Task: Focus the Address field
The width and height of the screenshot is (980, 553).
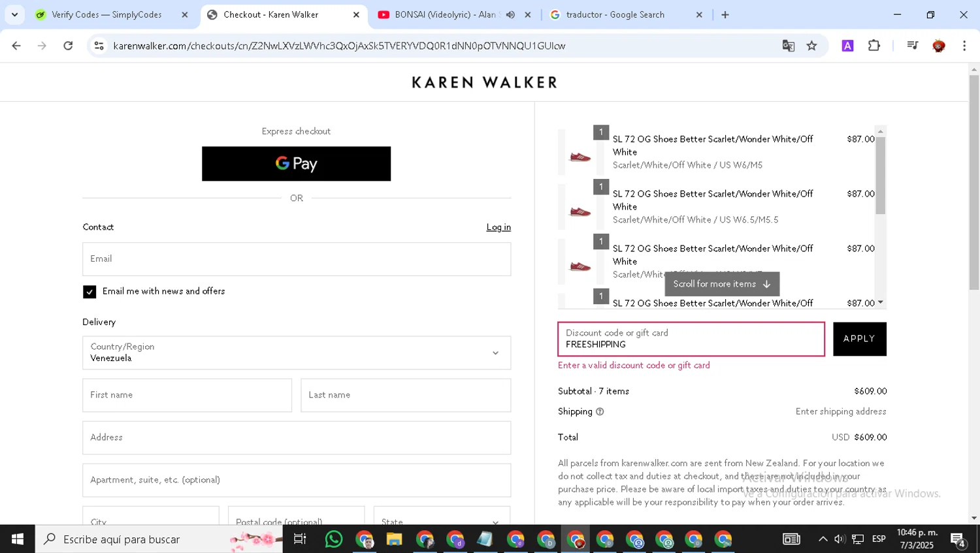Action: tap(297, 437)
